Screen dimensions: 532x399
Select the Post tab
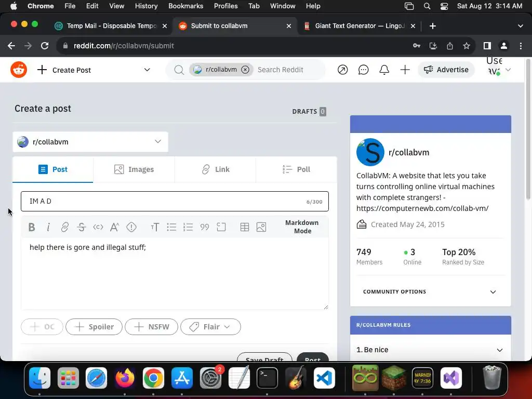pos(53,169)
